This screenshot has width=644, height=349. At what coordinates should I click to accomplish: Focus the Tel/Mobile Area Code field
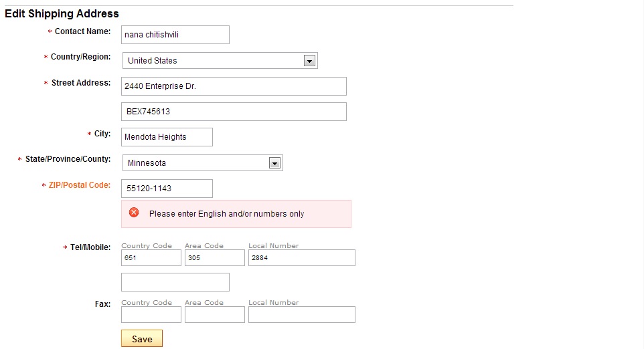tap(214, 258)
